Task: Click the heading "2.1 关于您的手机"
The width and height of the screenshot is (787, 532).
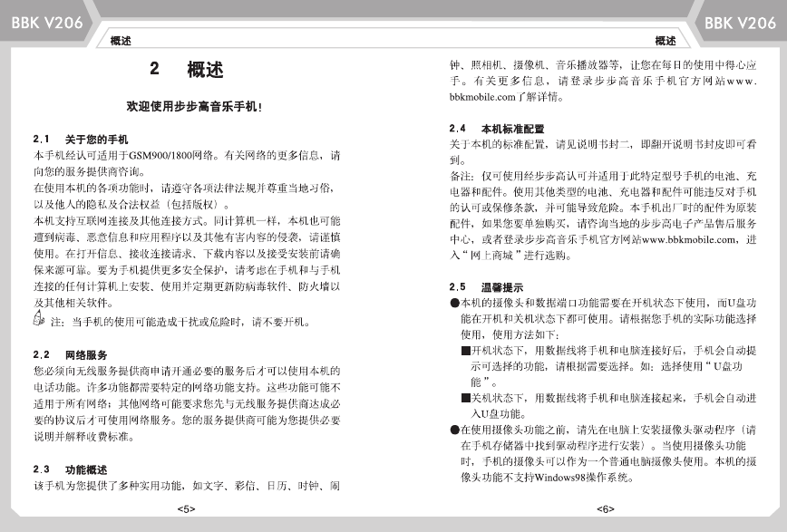Action: [81, 140]
